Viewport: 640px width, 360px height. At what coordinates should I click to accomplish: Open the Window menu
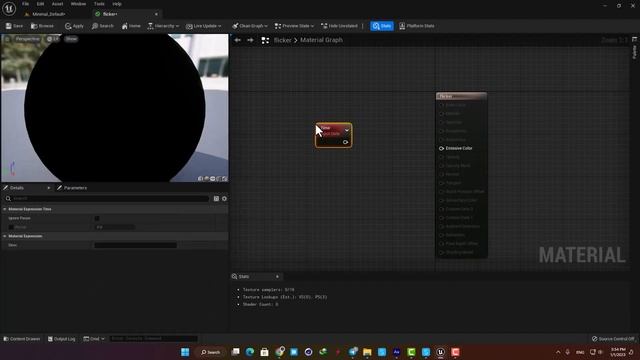click(78, 4)
